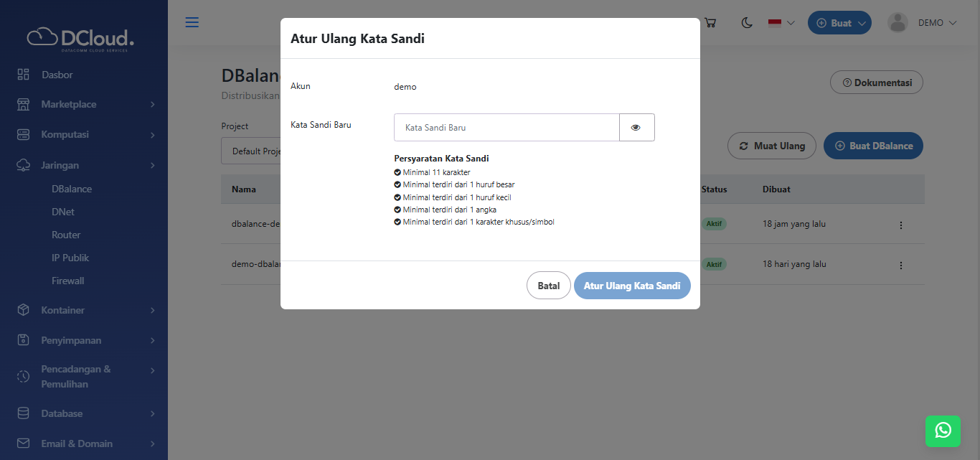Open Dasbor in the sidebar

(57, 75)
